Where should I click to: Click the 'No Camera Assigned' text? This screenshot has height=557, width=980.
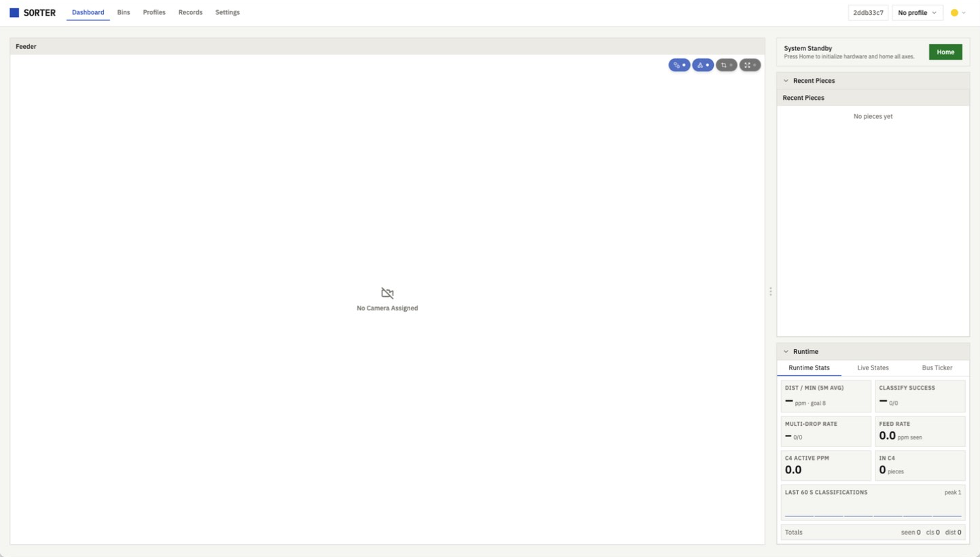point(387,308)
